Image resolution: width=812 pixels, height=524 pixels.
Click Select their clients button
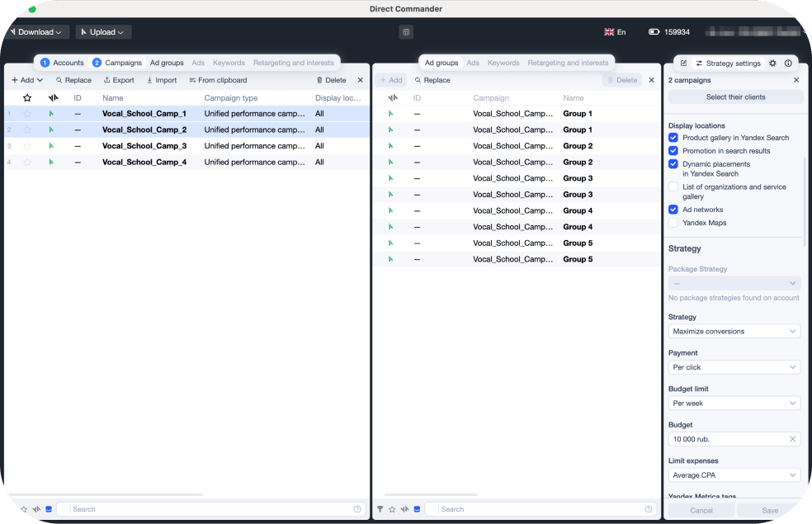[735, 97]
